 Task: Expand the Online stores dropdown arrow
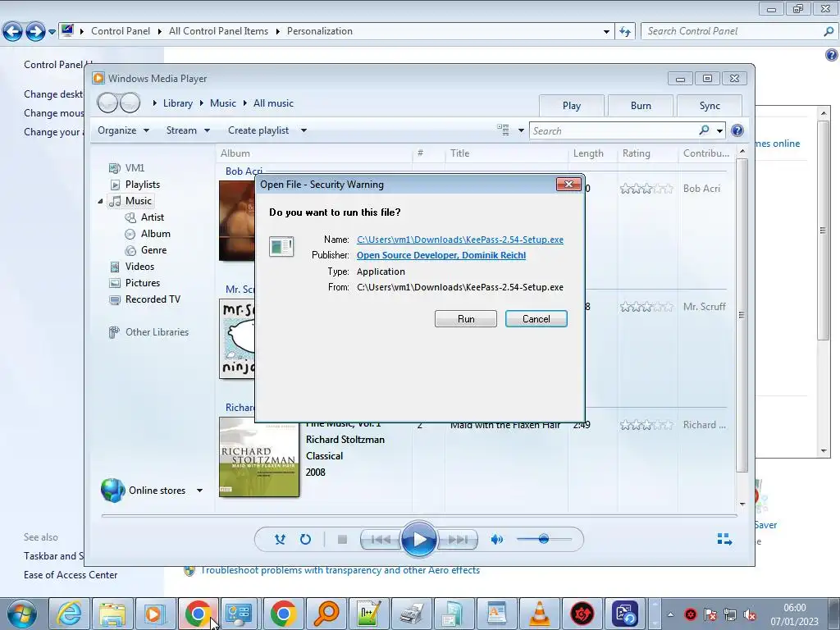[199, 491]
